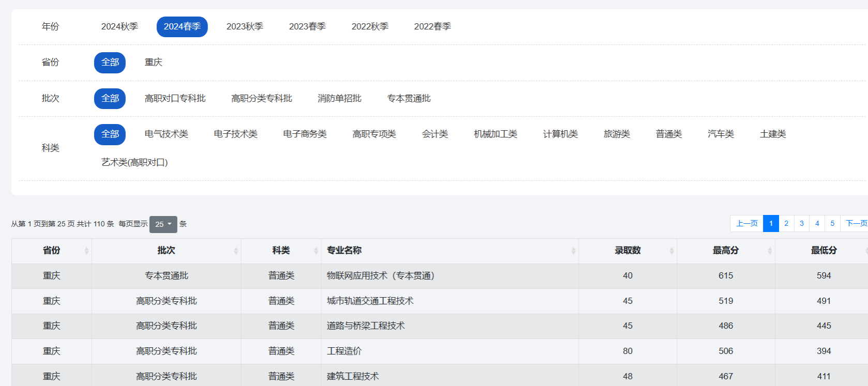The width and height of the screenshot is (868, 386).
Task: Filter category by 汽车类
Action: 721,134
